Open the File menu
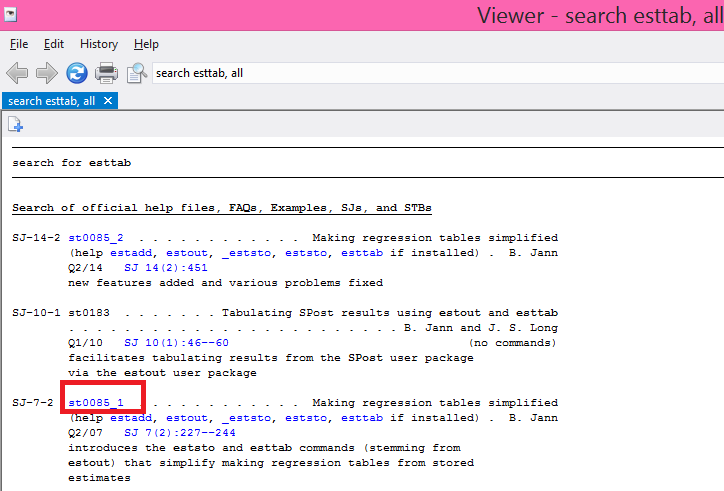Viewport: 724px width, 491px height. click(19, 44)
